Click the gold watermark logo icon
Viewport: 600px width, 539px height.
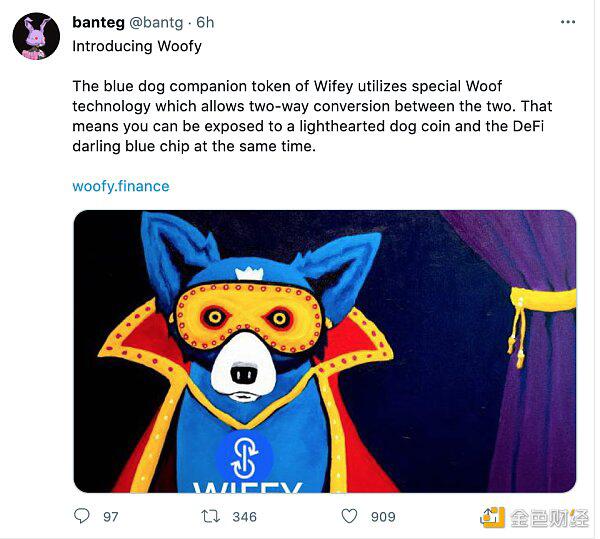(x=492, y=516)
